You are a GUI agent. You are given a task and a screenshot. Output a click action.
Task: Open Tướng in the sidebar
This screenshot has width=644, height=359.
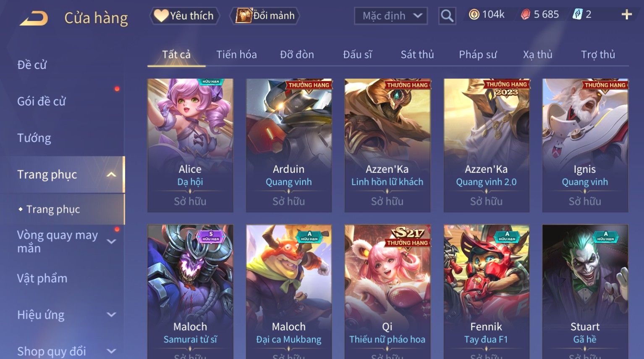(34, 138)
